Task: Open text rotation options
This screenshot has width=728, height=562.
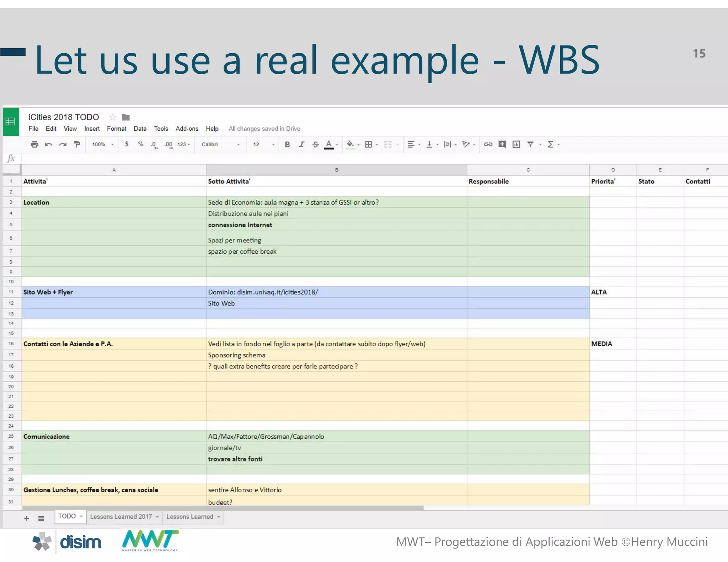Action: pos(466,144)
